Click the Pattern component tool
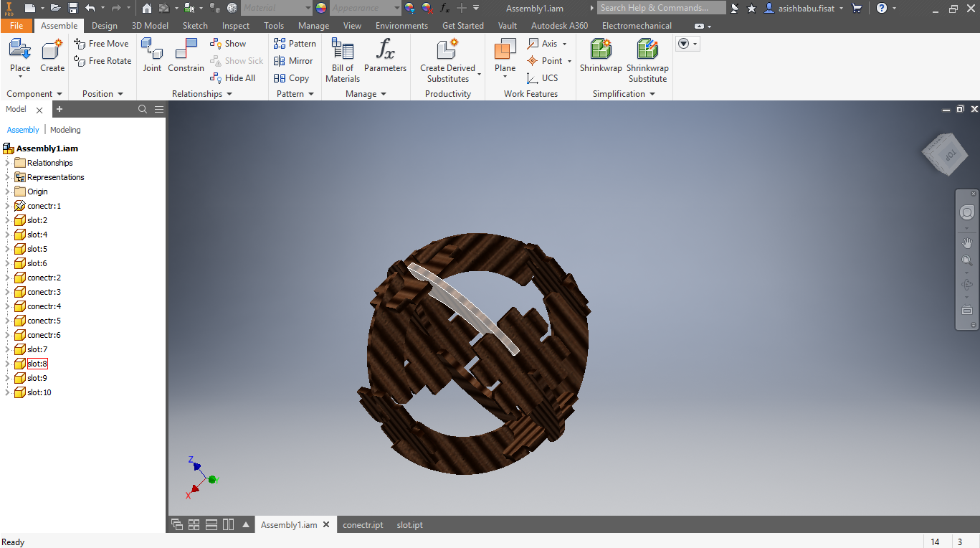 [295, 44]
